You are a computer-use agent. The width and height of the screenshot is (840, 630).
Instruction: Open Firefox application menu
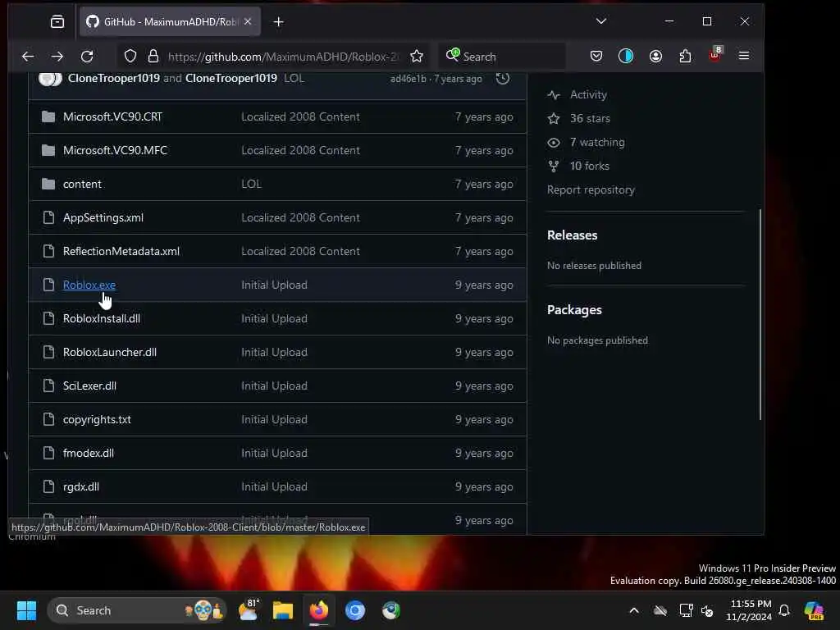pos(744,56)
